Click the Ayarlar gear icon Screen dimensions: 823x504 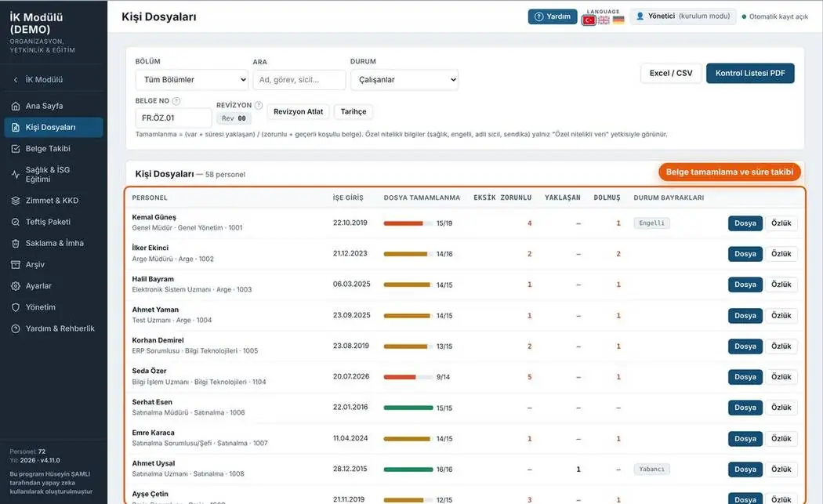[16, 286]
